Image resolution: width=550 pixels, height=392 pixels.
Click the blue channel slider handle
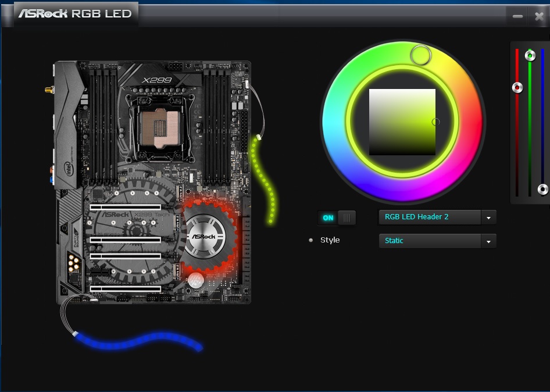click(543, 190)
